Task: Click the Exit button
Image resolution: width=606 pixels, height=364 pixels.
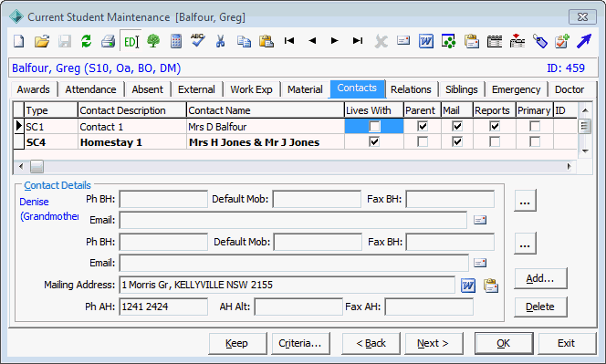Action: pyautogui.click(x=567, y=343)
